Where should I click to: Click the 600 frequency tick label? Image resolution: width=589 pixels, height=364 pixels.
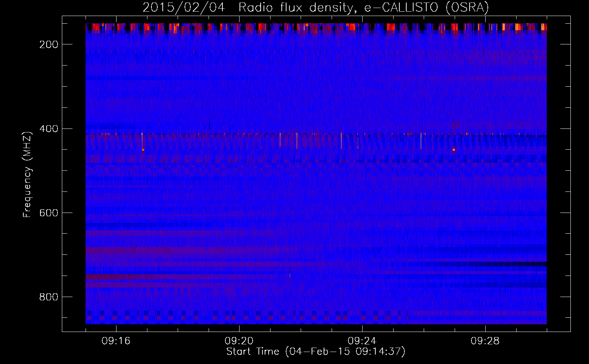(x=48, y=213)
